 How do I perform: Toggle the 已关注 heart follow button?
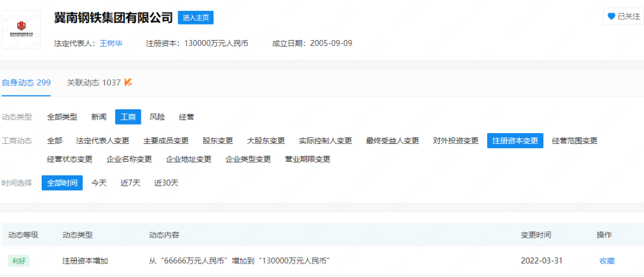pos(623,17)
